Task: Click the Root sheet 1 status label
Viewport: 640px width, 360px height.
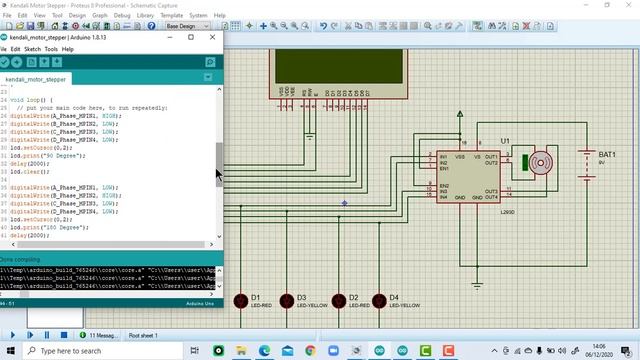Action: [143, 336]
